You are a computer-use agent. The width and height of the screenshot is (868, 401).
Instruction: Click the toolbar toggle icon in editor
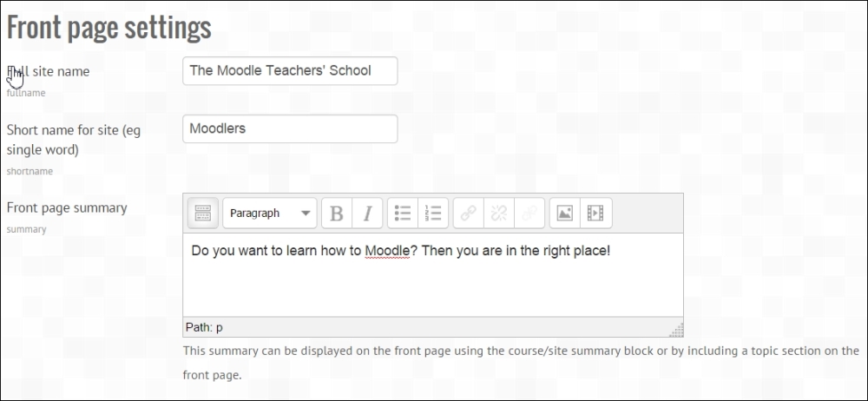tap(203, 214)
